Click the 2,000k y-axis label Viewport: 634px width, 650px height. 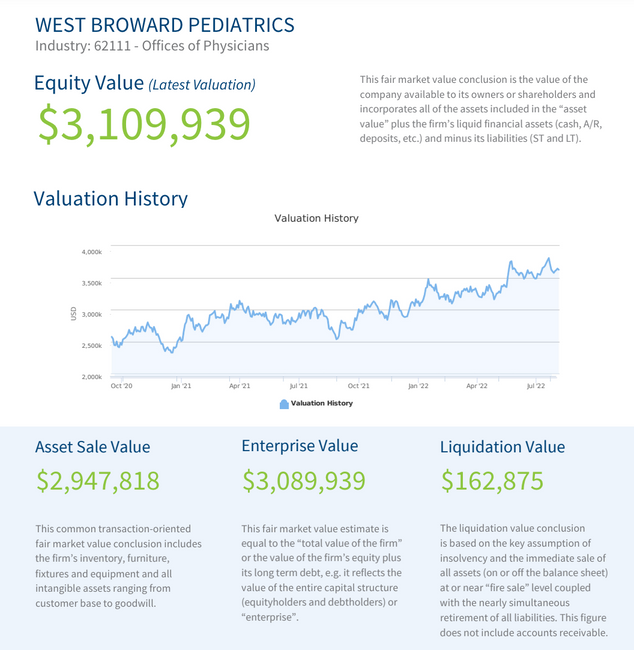91,377
